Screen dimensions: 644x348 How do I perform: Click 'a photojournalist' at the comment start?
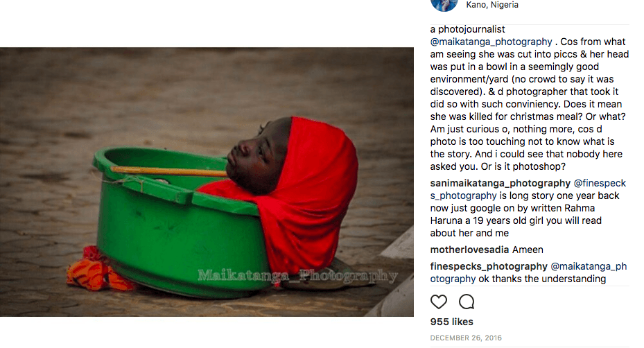coord(467,30)
